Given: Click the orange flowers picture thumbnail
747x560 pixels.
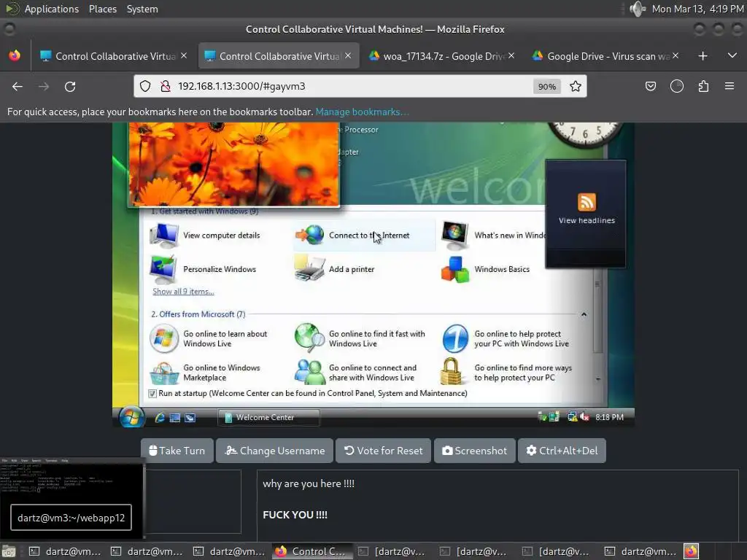Looking at the screenshot, I should [x=234, y=164].
